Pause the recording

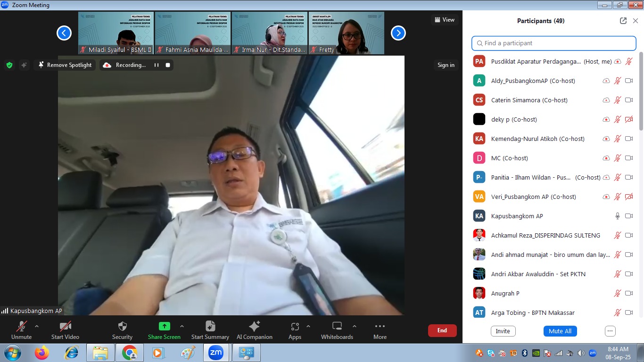[x=157, y=65]
